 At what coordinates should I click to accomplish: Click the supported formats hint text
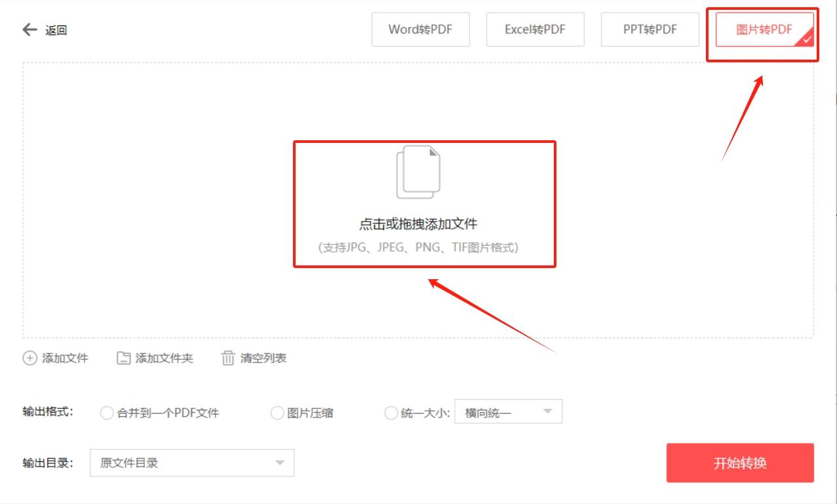click(x=418, y=248)
